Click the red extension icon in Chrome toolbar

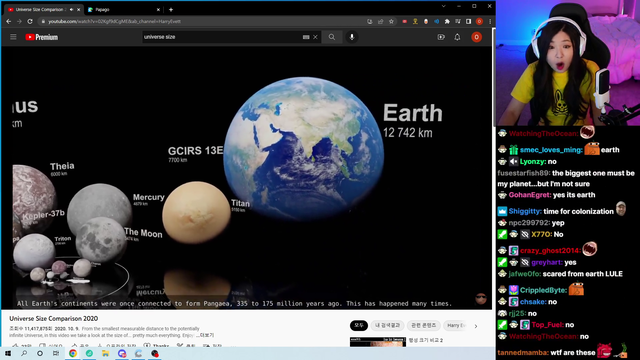[404, 21]
